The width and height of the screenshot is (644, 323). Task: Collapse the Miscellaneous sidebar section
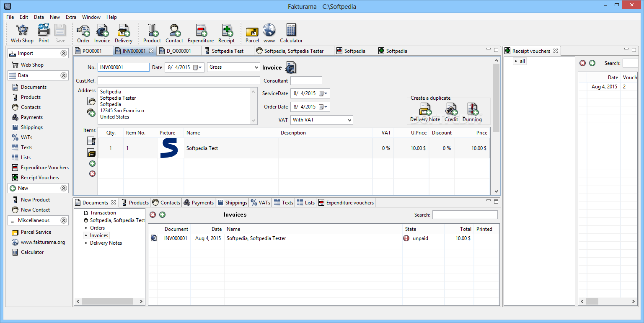pos(64,220)
